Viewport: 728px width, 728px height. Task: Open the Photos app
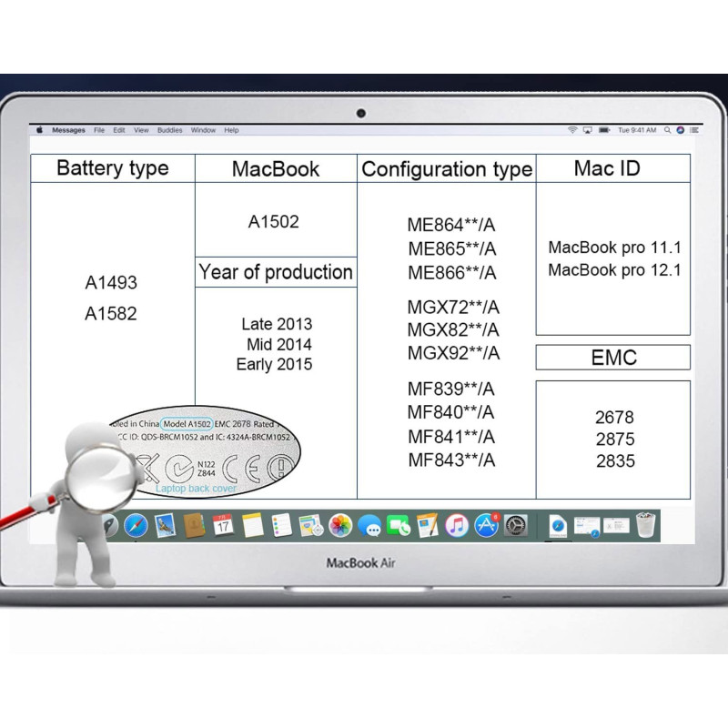click(340, 526)
